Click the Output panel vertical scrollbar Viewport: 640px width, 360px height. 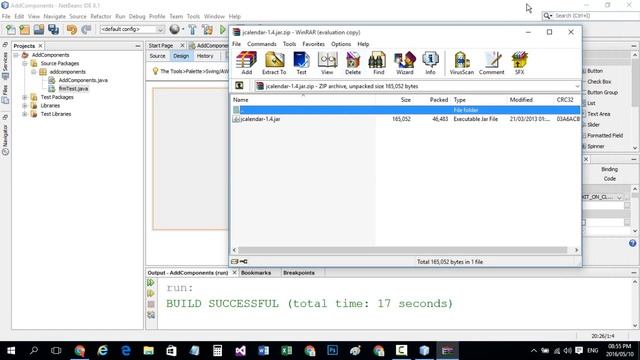pos(635,304)
